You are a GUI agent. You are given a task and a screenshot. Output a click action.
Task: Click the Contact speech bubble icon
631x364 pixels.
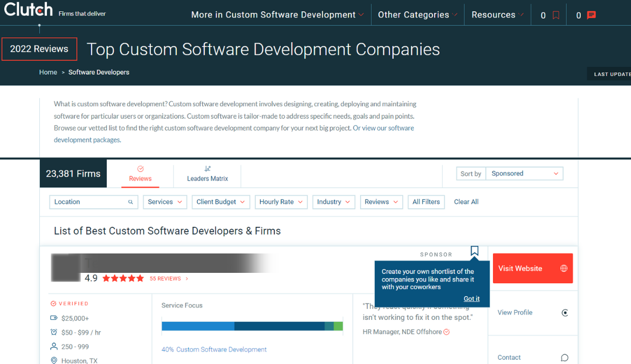click(565, 358)
